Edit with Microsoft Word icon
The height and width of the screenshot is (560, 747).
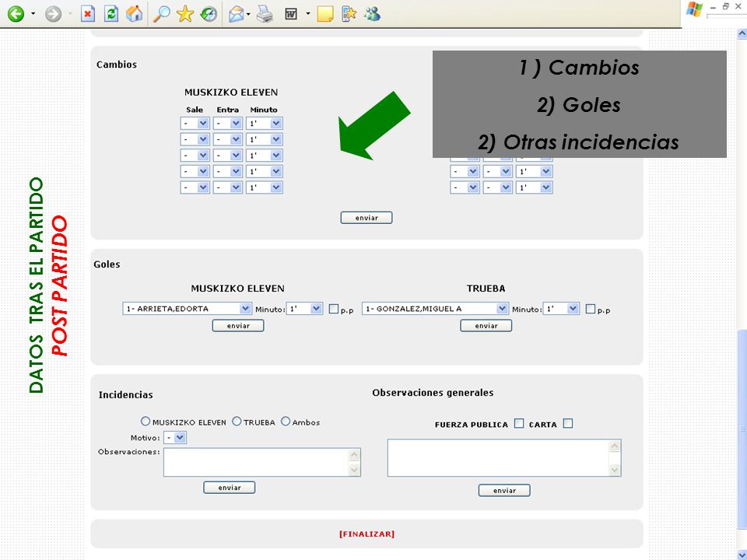(290, 14)
